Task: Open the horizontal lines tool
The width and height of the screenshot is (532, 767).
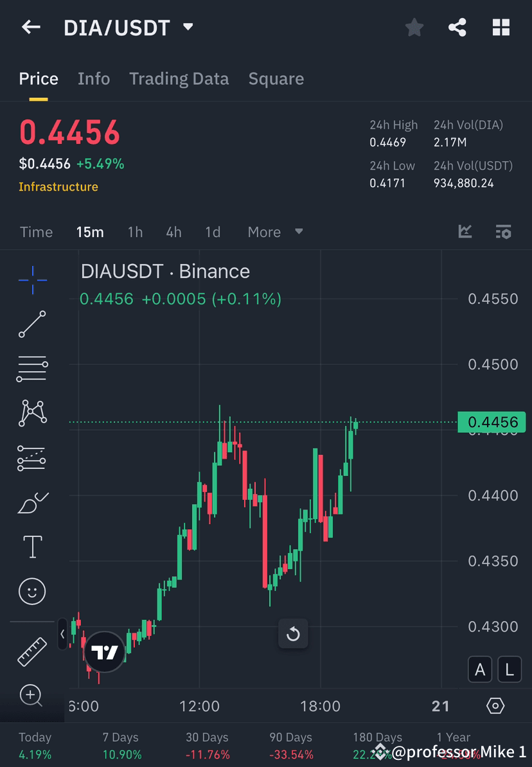Action: click(x=32, y=369)
